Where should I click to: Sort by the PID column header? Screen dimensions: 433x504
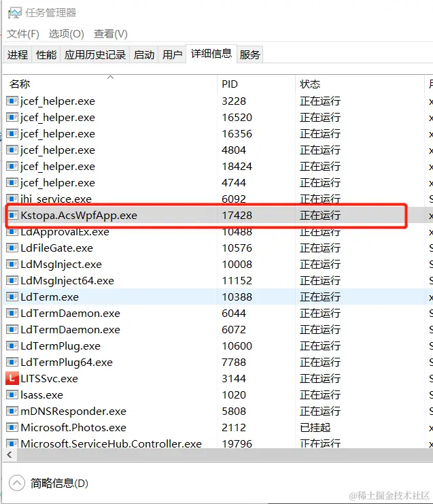[256, 84]
